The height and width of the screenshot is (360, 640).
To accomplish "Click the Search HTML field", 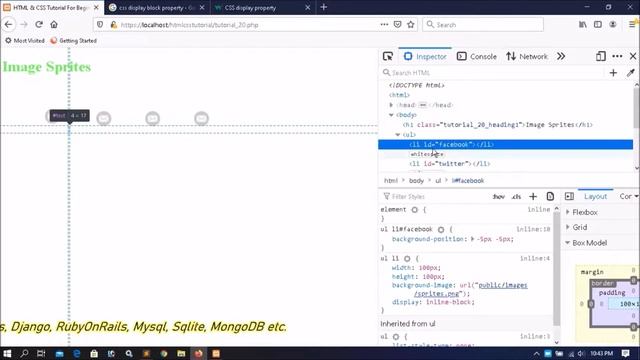I will tap(492, 73).
